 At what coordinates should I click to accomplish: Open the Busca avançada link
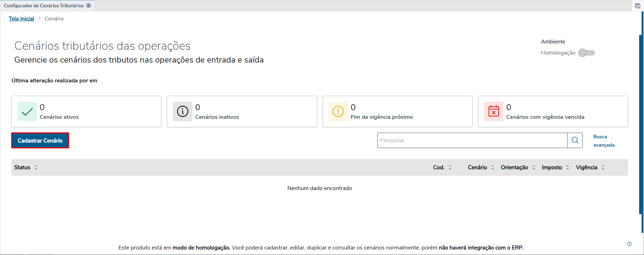point(603,141)
